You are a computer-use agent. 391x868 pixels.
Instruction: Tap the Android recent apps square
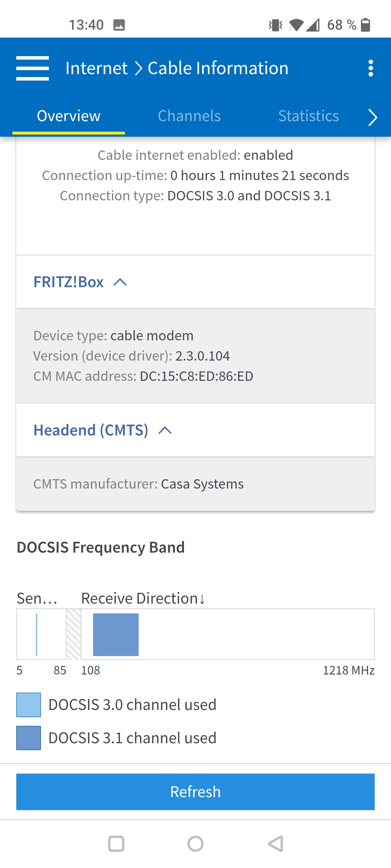[x=116, y=844]
